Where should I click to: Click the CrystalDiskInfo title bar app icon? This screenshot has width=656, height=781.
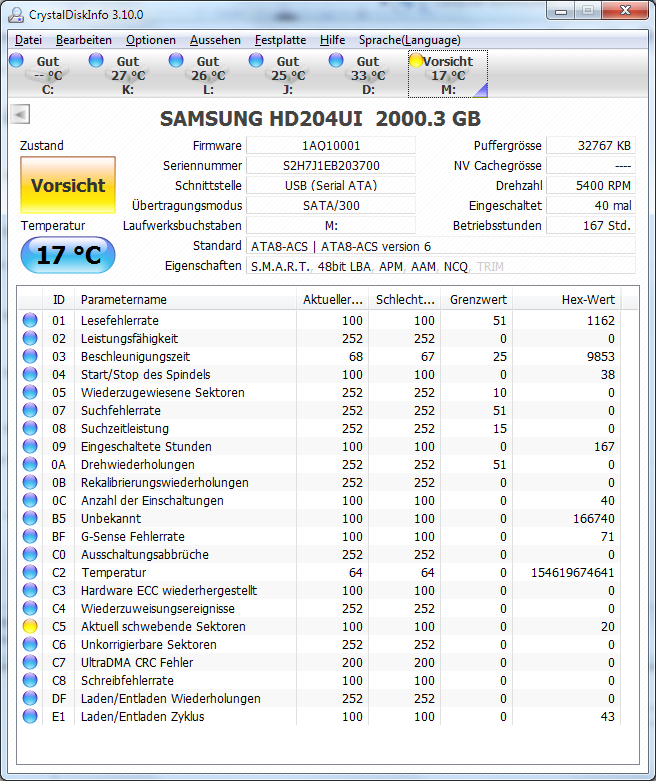tap(16, 14)
